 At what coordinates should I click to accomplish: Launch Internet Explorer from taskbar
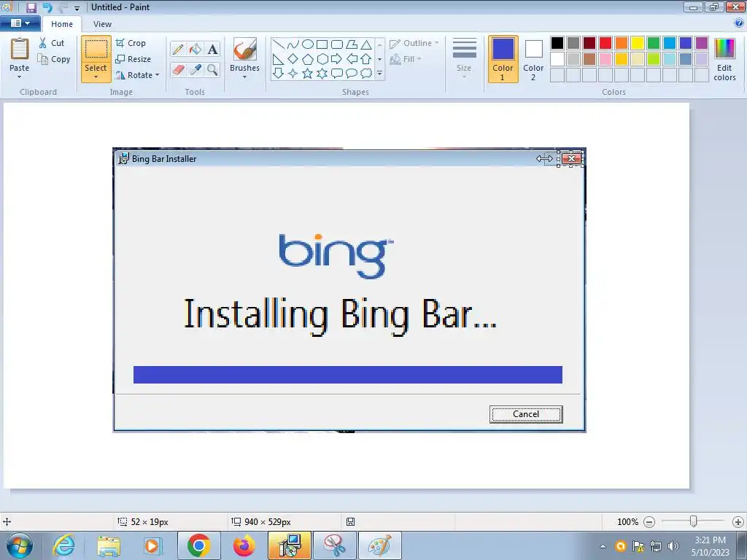64,545
